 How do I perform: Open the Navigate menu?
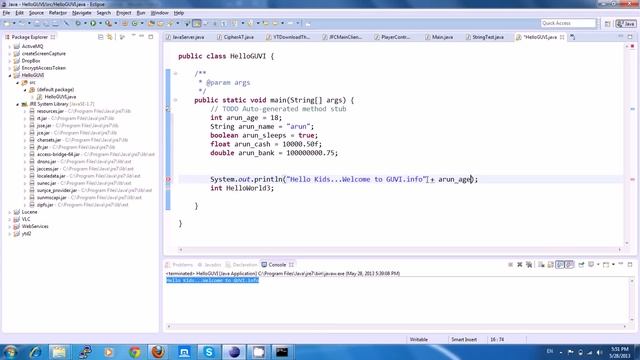pyautogui.click(x=82, y=13)
